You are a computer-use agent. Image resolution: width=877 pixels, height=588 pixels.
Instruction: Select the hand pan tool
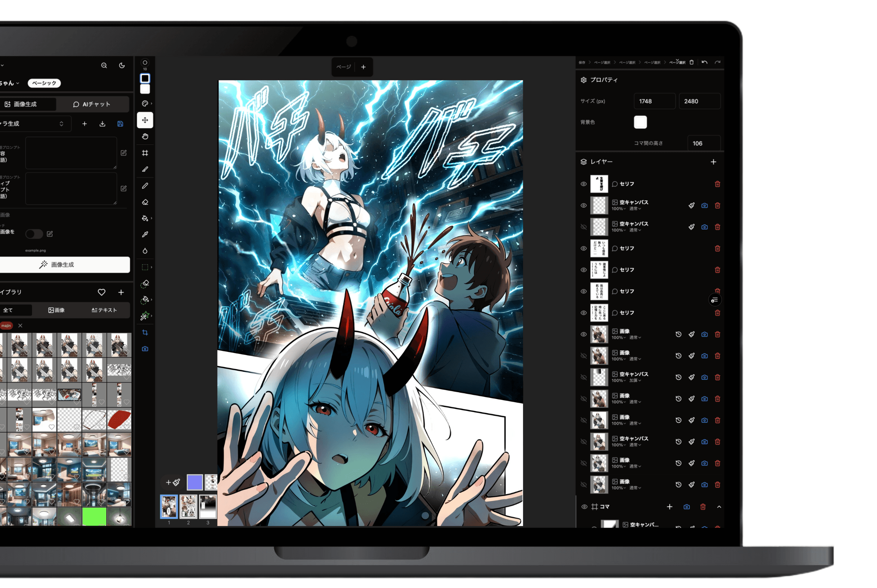pyautogui.click(x=145, y=136)
